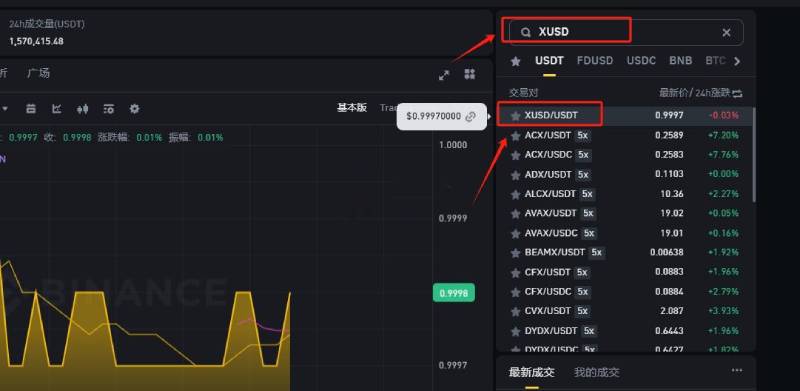Swap the price/24h change column display
The image size is (800, 391).
(x=737, y=93)
